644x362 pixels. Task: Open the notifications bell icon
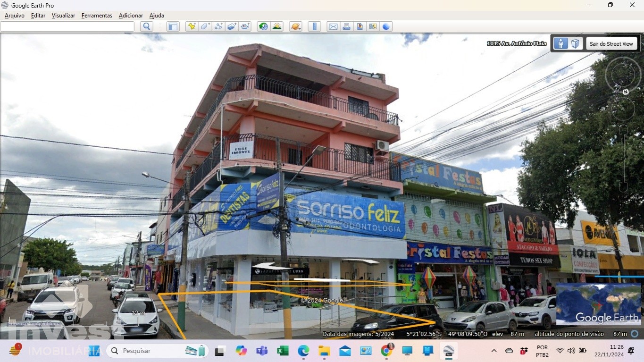point(631,351)
